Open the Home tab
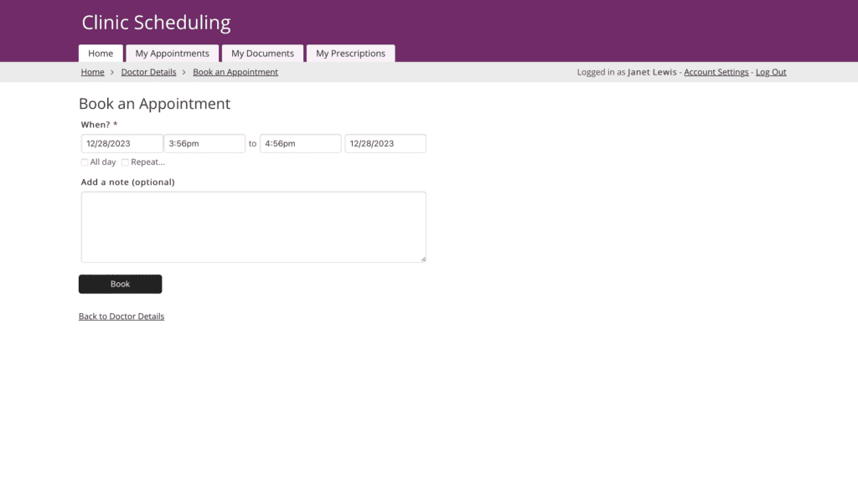 pos(101,54)
